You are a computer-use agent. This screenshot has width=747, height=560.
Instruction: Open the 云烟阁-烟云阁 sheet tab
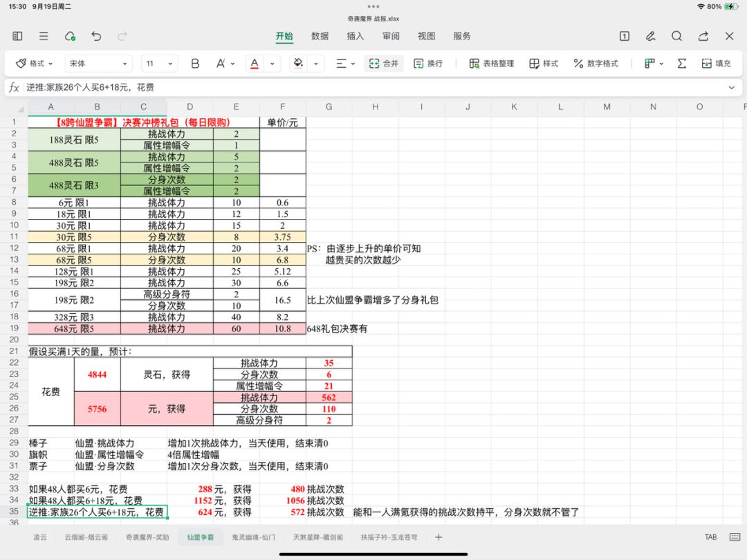[x=86, y=537]
